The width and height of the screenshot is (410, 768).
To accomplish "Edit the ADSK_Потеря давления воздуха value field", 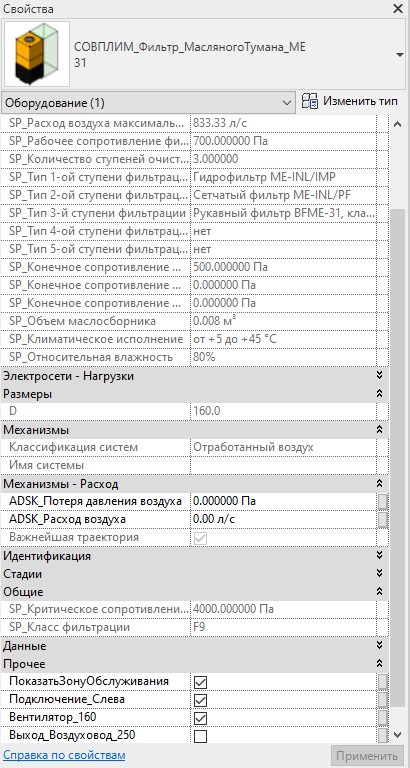I will tap(283, 501).
